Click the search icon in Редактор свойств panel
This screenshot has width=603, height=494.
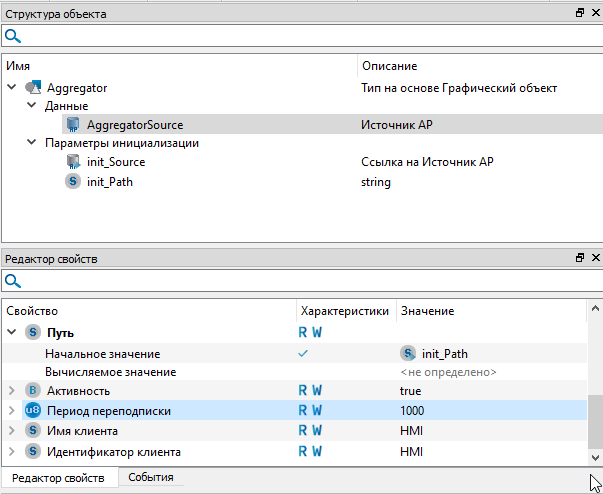click(13, 282)
